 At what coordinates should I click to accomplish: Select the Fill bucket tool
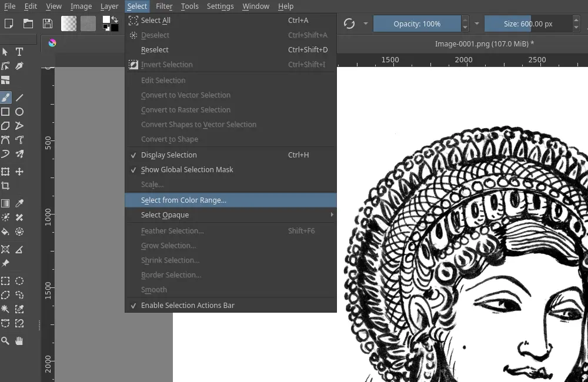pyautogui.click(x=5, y=232)
